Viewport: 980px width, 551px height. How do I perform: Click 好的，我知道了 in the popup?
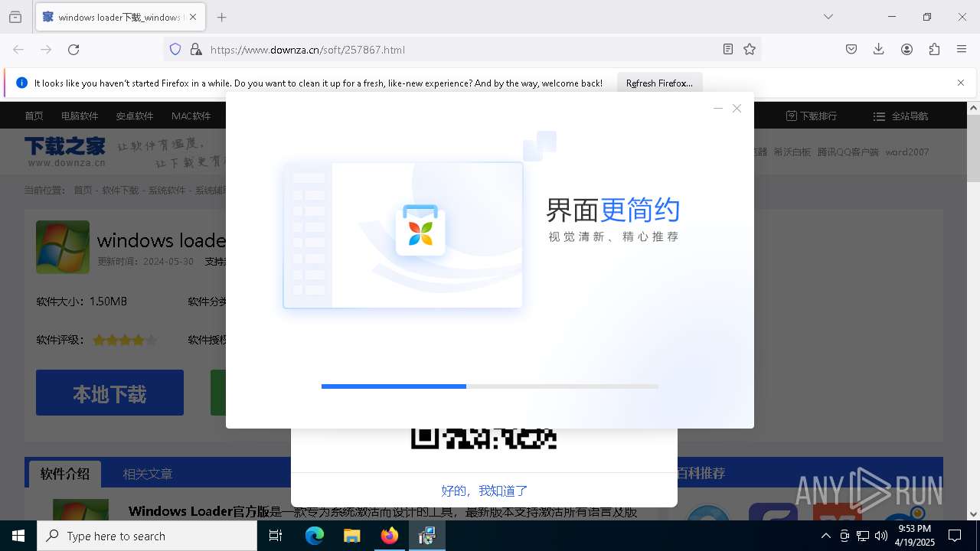pyautogui.click(x=484, y=491)
